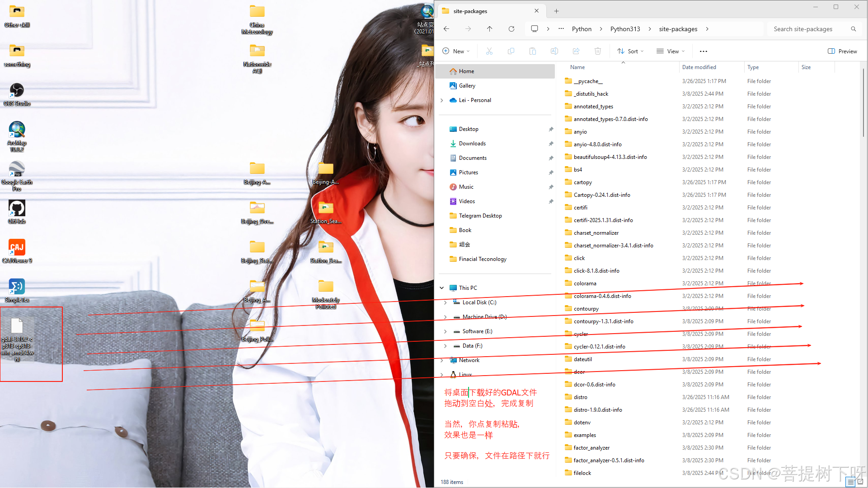Switch to details view in status bar
The width and height of the screenshot is (868, 488).
click(850, 482)
